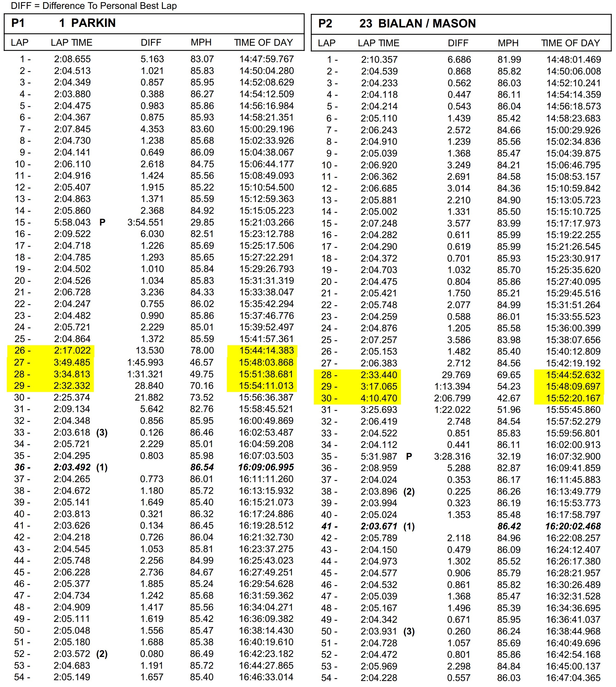Click highlighted time of day 15:52:20.167
Viewport: 616px width, 687px height.
point(573,398)
